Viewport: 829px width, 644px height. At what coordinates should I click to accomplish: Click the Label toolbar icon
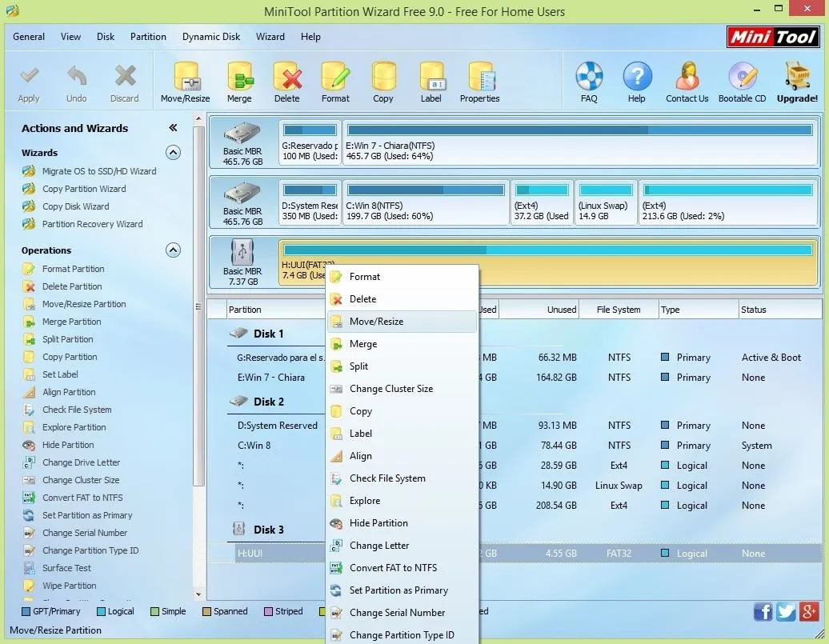(431, 82)
